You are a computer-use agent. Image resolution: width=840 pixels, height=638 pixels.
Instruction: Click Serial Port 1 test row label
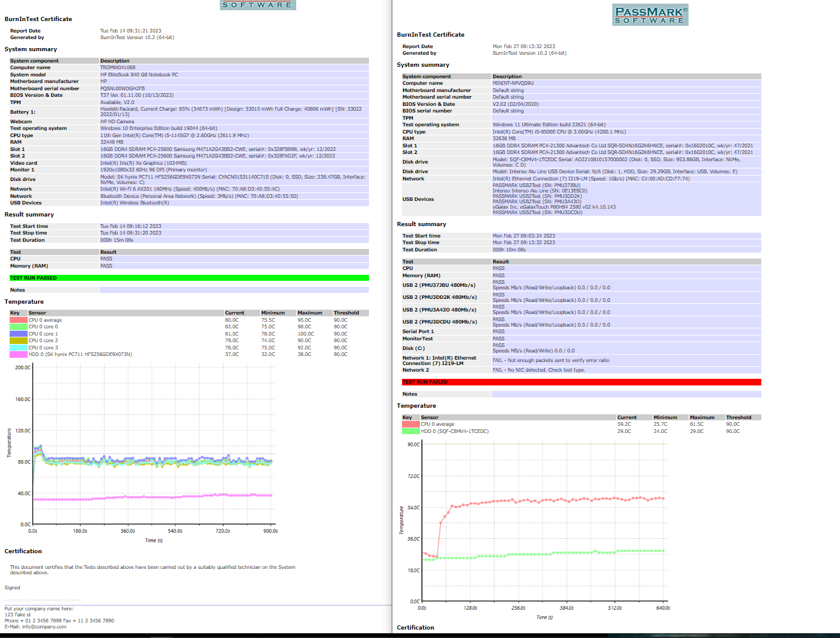pos(418,331)
